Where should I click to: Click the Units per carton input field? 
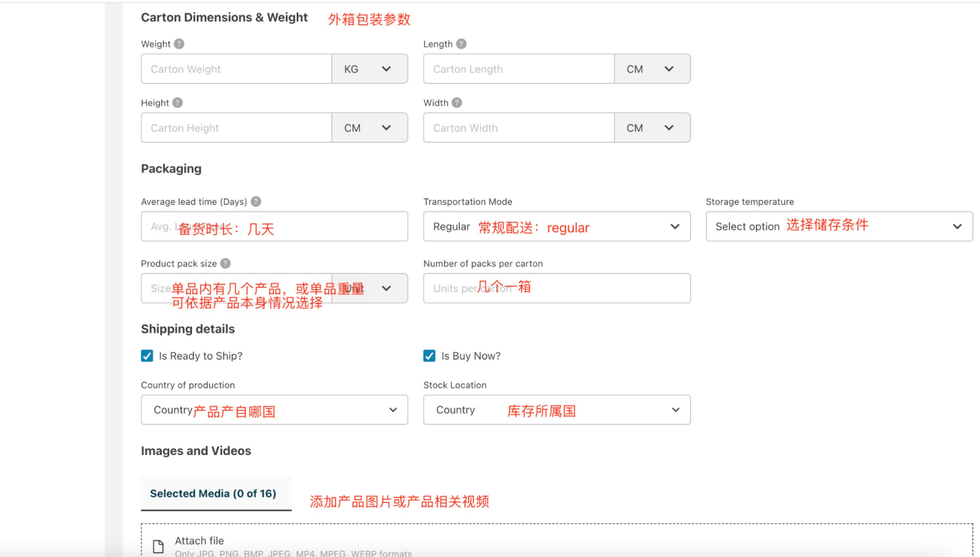(x=556, y=288)
